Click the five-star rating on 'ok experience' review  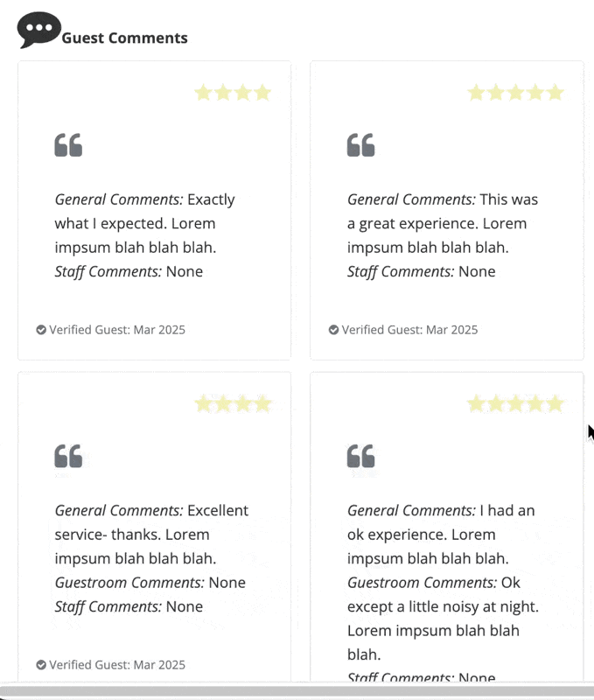(515, 404)
